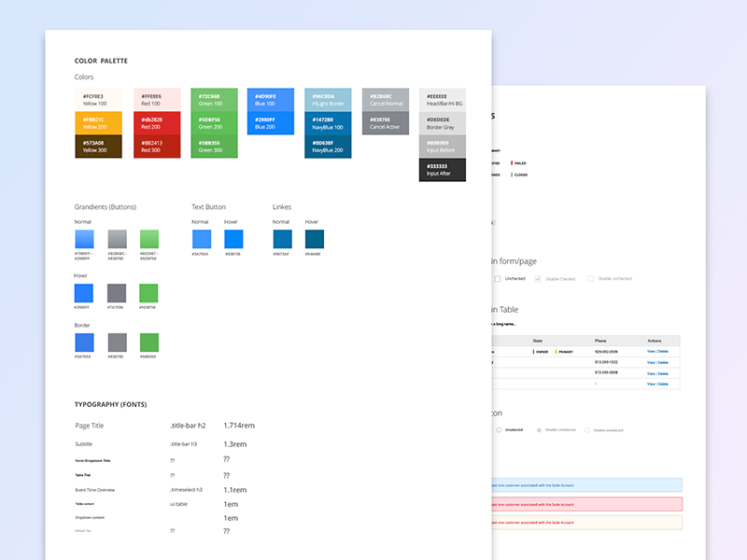Select the Unselected radio button

[x=499, y=428]
